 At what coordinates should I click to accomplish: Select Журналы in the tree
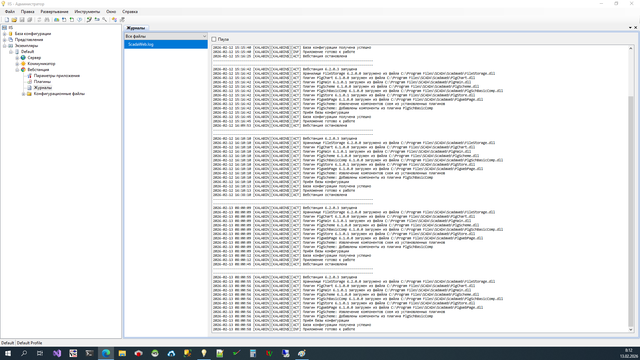coord(43,88)
